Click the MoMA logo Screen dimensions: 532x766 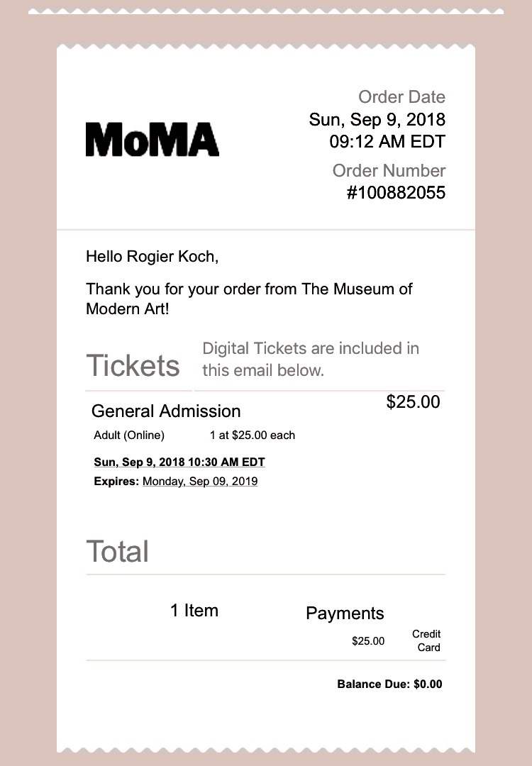tap(153, 140)
